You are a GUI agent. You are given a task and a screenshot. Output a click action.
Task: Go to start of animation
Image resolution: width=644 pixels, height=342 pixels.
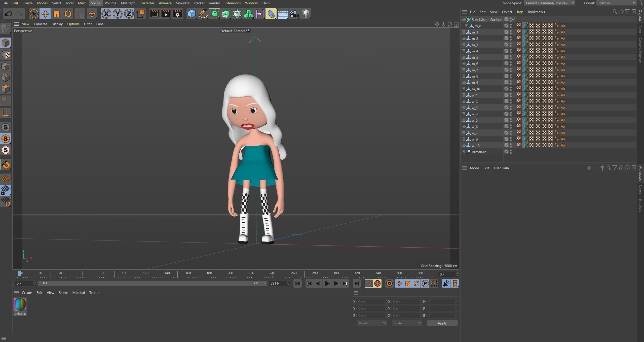297,284
